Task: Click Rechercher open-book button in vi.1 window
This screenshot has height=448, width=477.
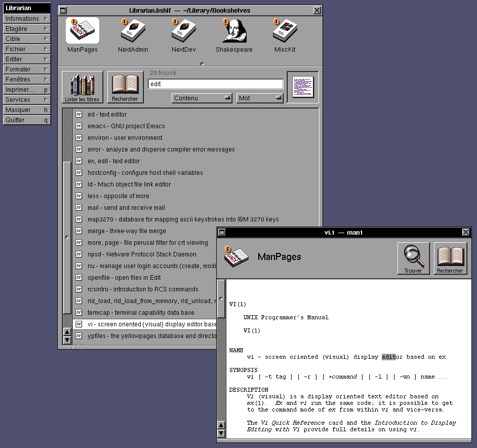Action: [x=450, y=258]
